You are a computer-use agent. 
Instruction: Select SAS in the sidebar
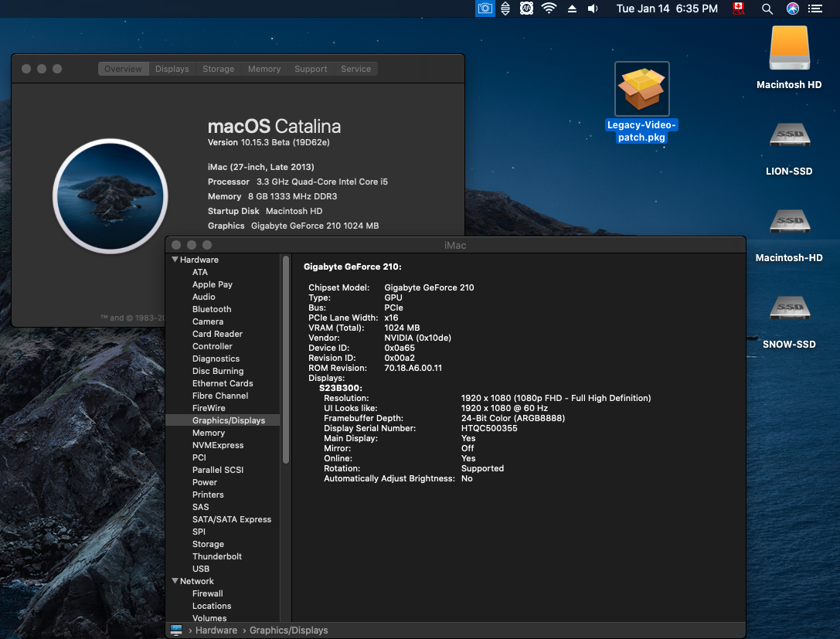(200, 507)
